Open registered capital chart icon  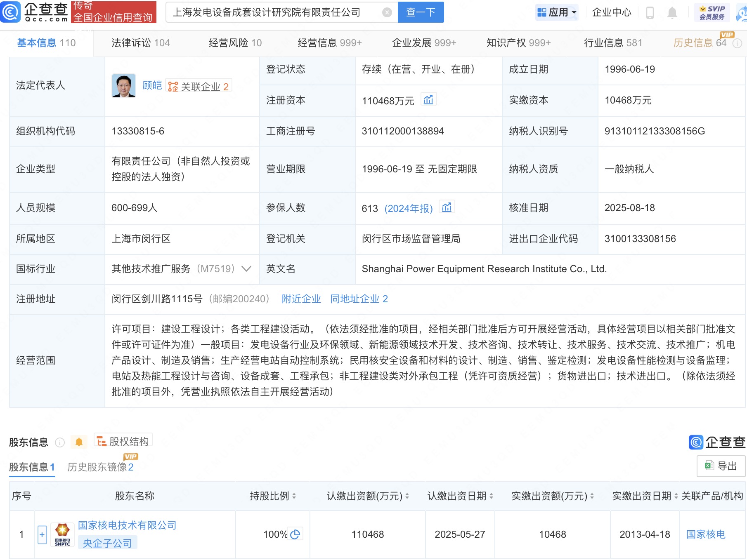point(428,100)
